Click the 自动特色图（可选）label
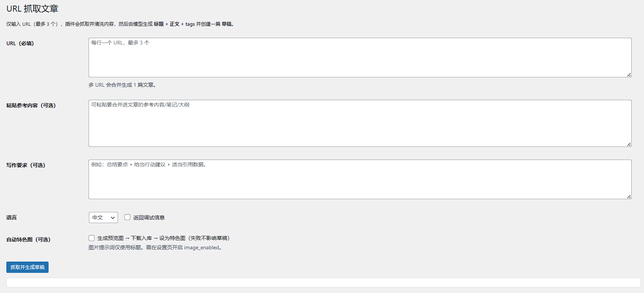 point(28,240)
